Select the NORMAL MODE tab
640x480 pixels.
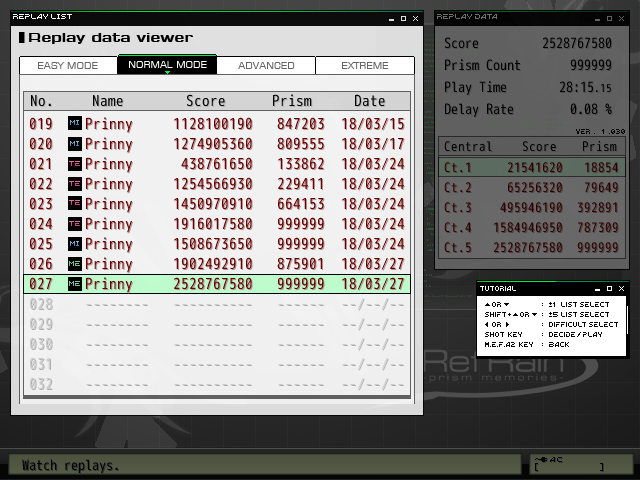click(167, 66)
